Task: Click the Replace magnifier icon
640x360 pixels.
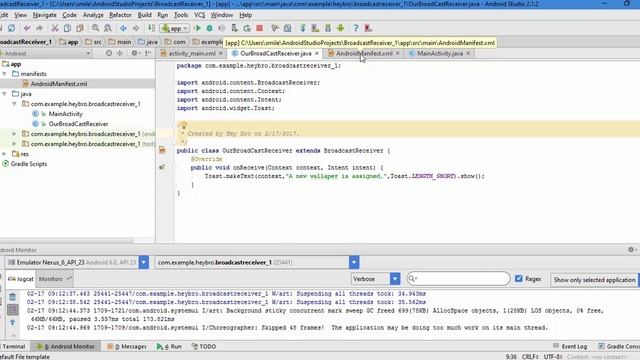Action: point(108,28)
